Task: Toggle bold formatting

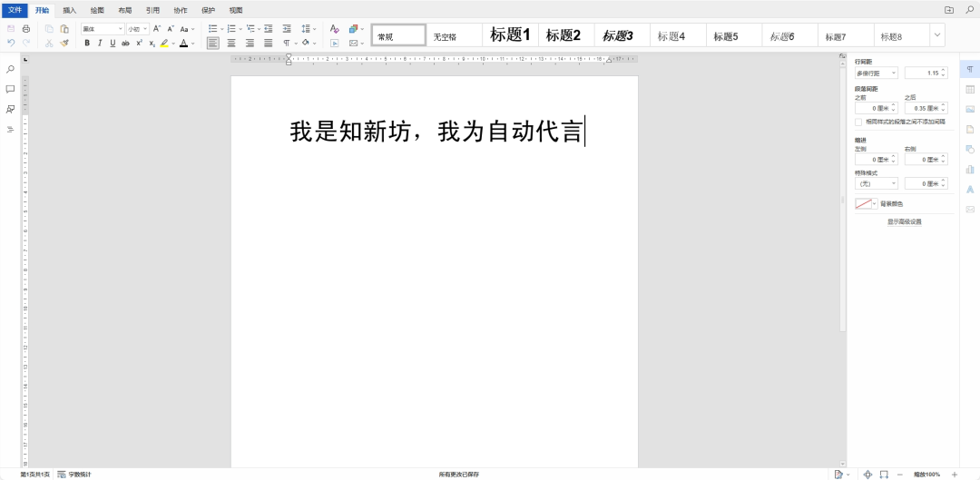Action: (x=87, y=44)
